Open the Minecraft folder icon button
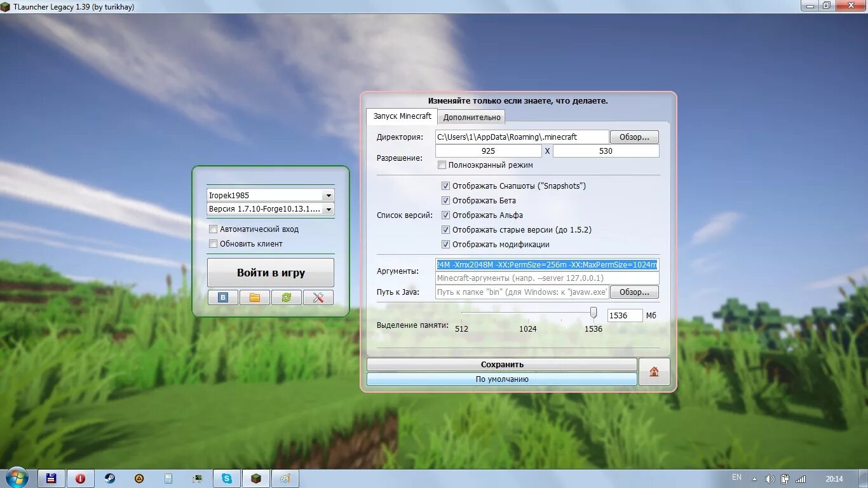 pos(255,297)
